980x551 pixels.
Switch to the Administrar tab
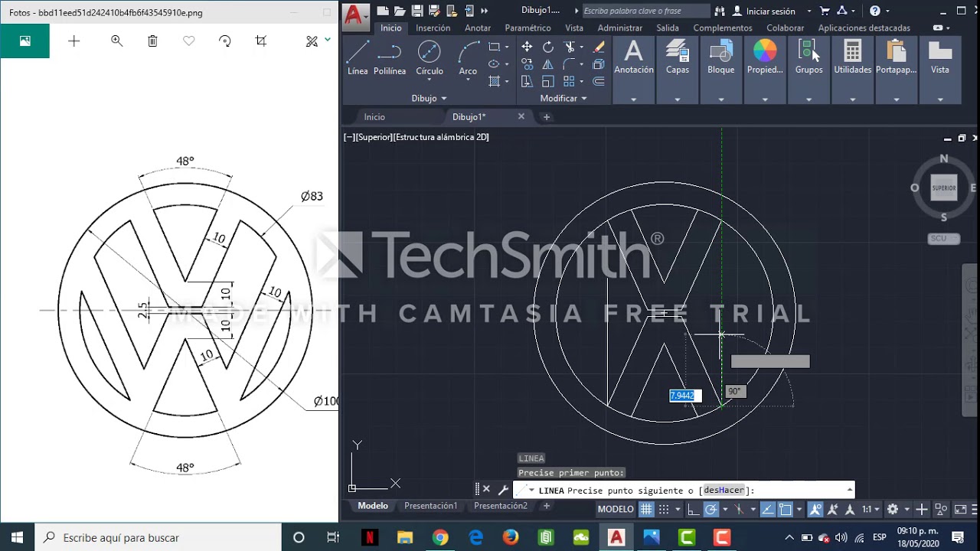pyautogui.click(x=620, y=28)
